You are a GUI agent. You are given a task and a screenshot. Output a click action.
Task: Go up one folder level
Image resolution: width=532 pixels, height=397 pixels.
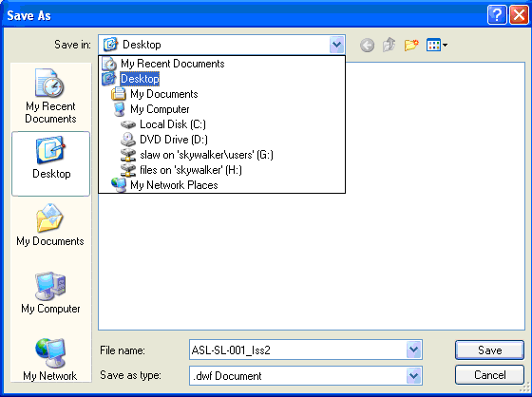pyautogui.click(x=389, y=45)
